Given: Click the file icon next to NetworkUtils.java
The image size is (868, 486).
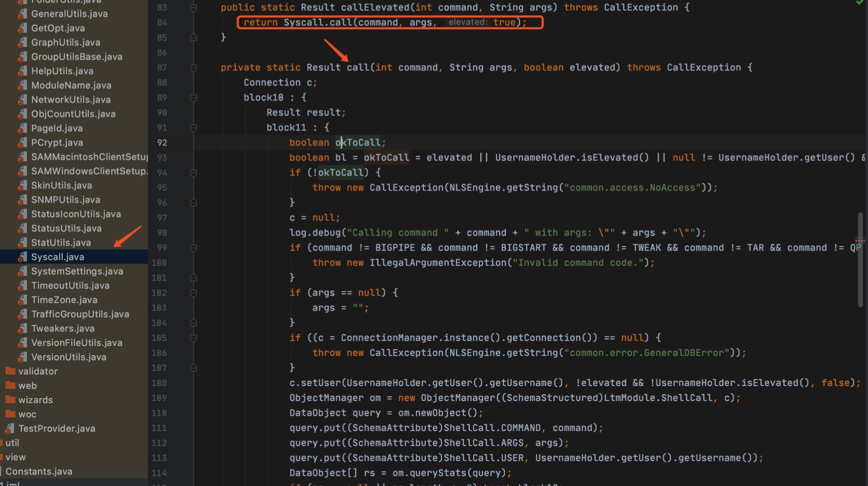Looking at the screenshot, I should [22, 100].
